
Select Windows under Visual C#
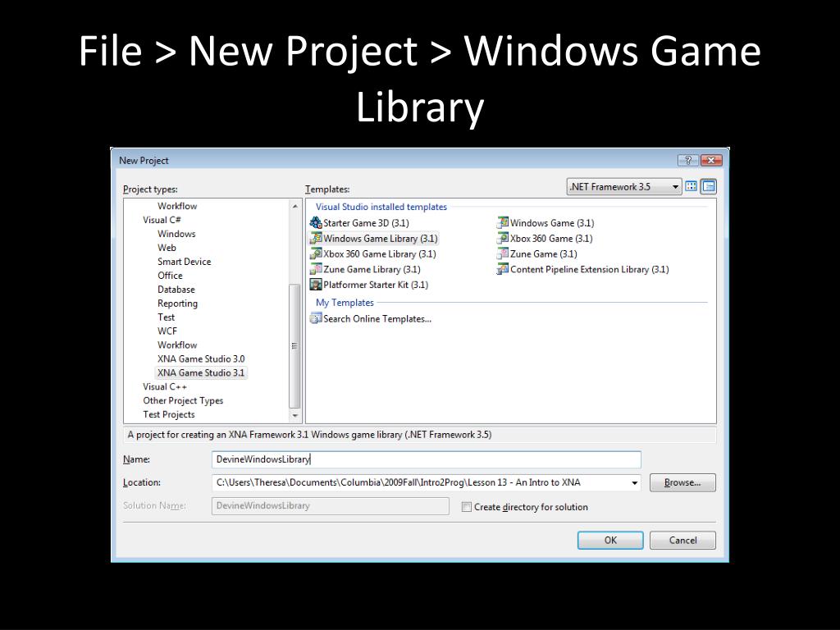pyautogui.click(x=176, y=234)
